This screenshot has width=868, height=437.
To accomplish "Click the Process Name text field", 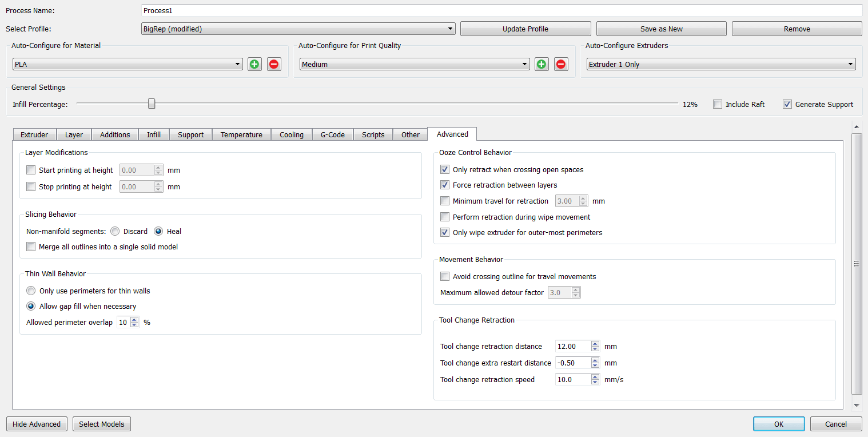I will (501, 10).
